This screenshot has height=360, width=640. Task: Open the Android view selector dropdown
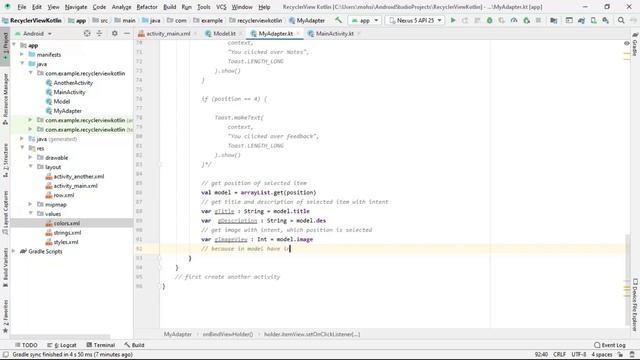(34, 33)
